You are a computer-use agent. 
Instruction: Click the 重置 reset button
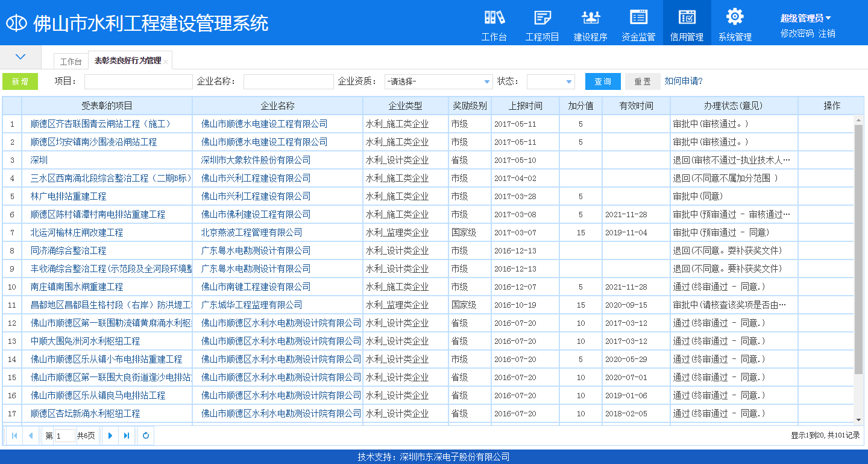click(642, 81)
